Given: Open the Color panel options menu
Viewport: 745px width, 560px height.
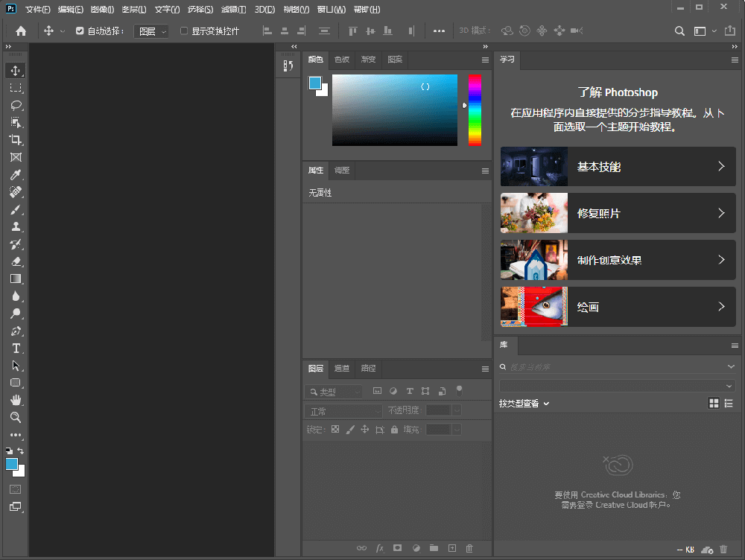Looking at the screenshot, I should [485, 60].
